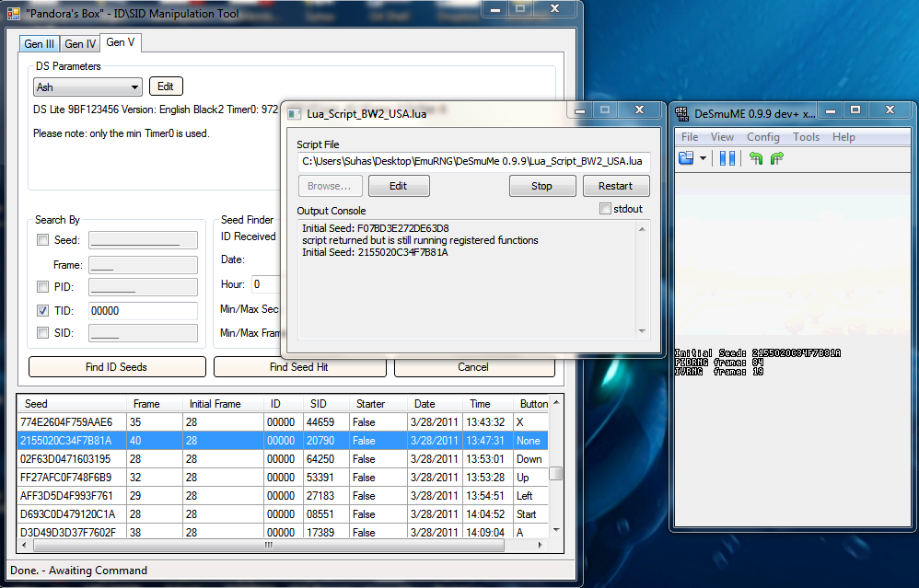
Task: Uncheck the TID search checkbox
Action: click(x=42, y=310)
